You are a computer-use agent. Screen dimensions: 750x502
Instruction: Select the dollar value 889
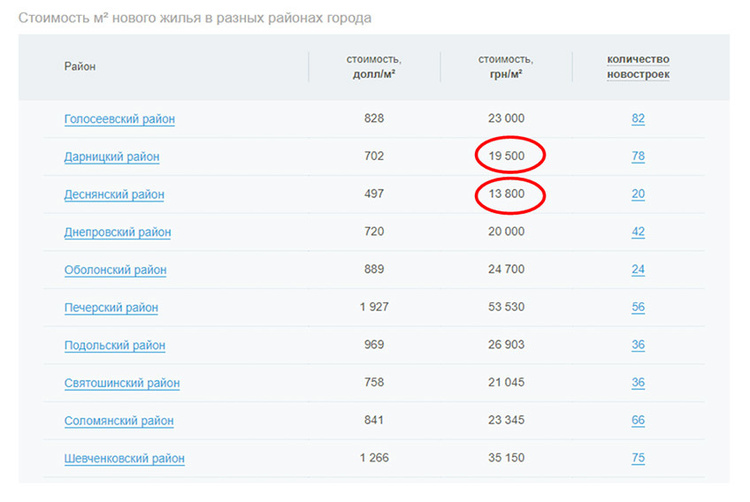(374, 269)
